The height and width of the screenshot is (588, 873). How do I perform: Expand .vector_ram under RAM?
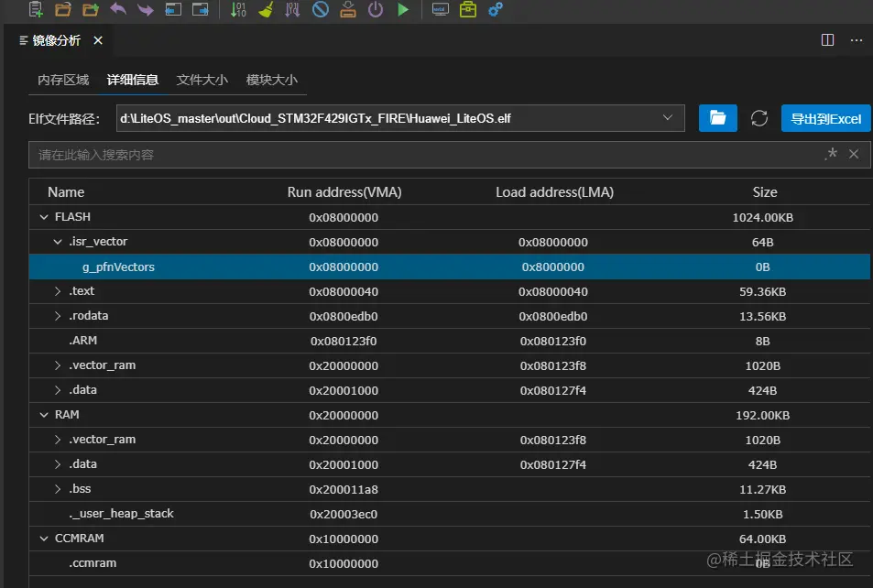(x=58, y=440)
